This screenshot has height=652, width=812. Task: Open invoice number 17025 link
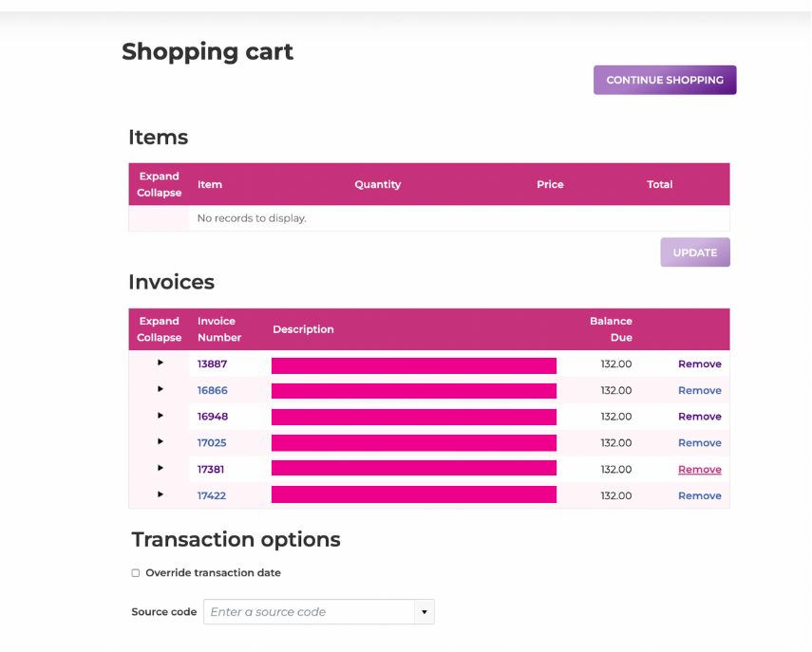tap(212, 443)
